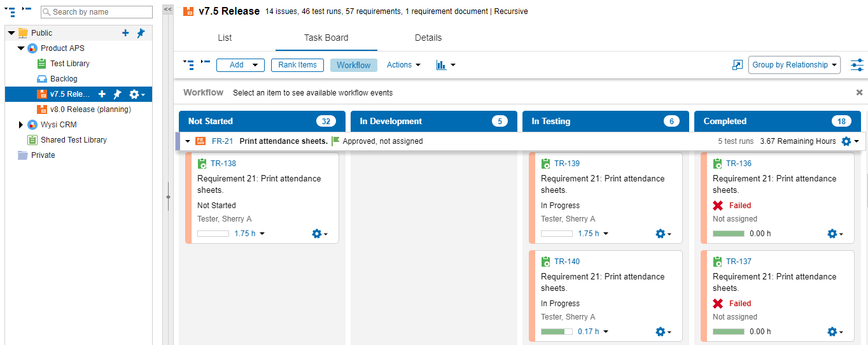Click the pin icon beside Public folder

coord(141,33)
